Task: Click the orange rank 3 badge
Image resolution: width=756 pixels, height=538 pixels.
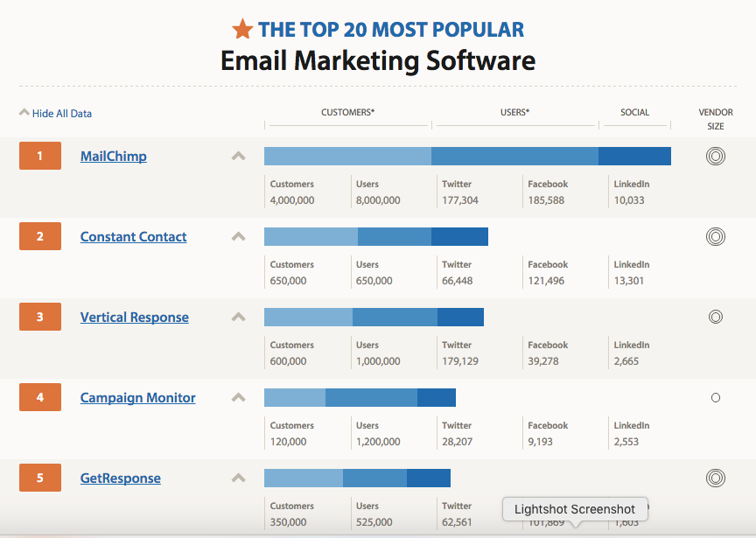Action: pos(40,317)
